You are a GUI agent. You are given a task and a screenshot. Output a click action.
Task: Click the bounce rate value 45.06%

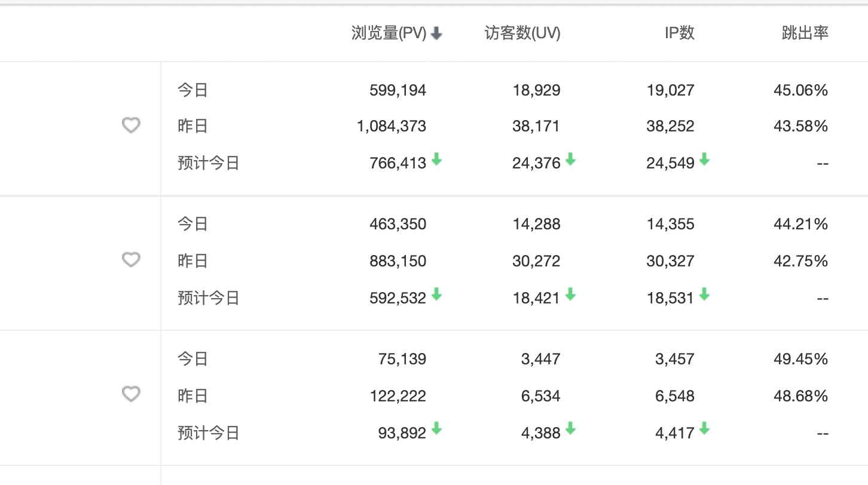pos(802,90)
